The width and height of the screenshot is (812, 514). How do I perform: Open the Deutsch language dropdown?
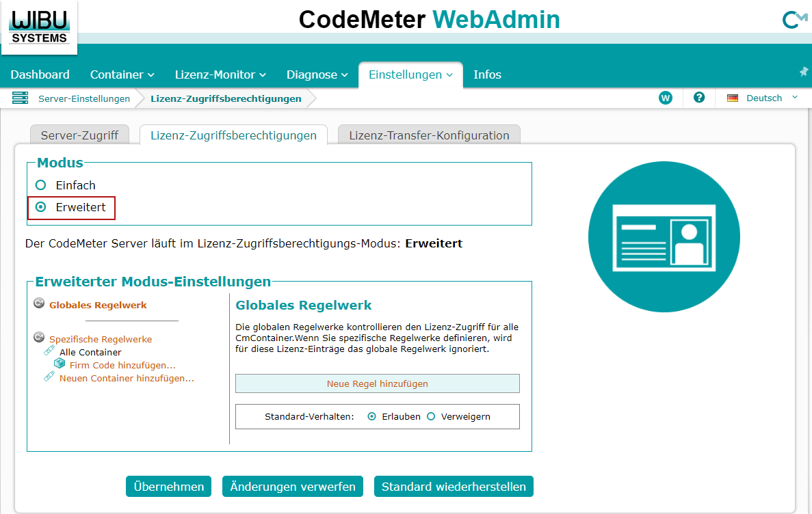[x=772, y=98]
